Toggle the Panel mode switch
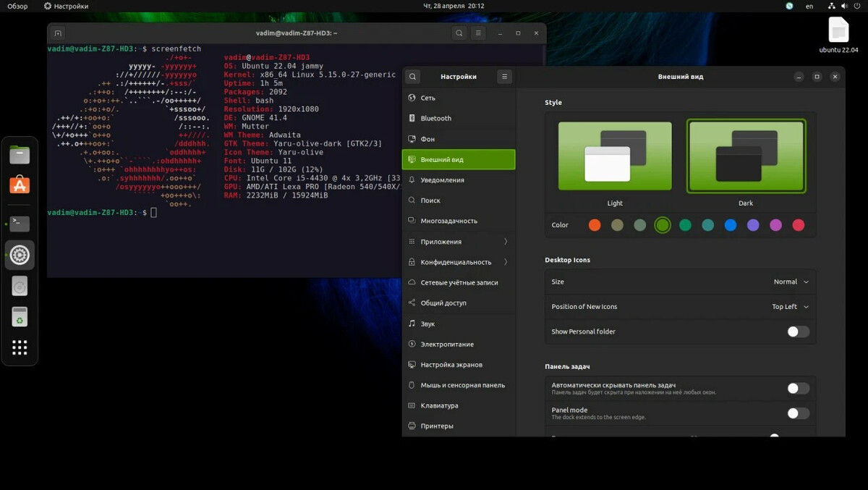 (x=799, y=413)
